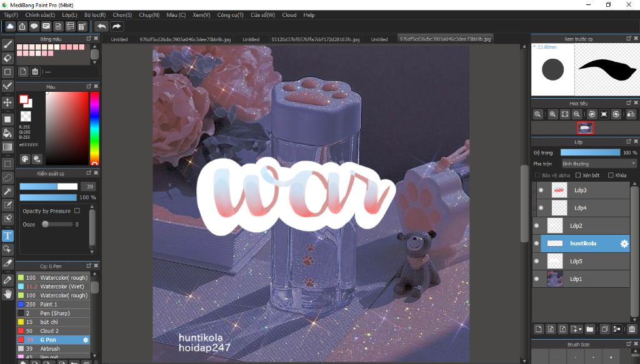640x364 pixels.
Task: Pick the Eyedropper tool
Action: pyautogui.click(x=7, y=280)
